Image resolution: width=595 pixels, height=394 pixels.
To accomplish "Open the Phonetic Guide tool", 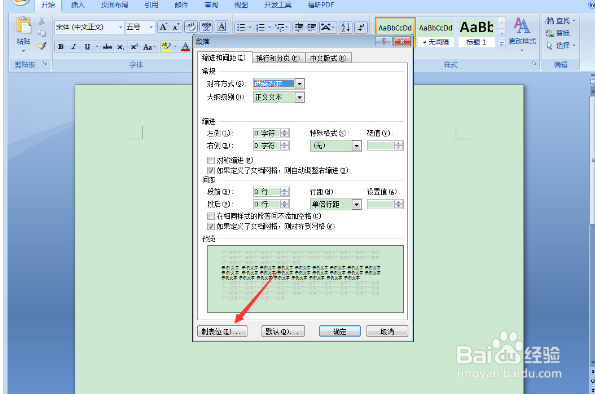I will coord(206,27).
